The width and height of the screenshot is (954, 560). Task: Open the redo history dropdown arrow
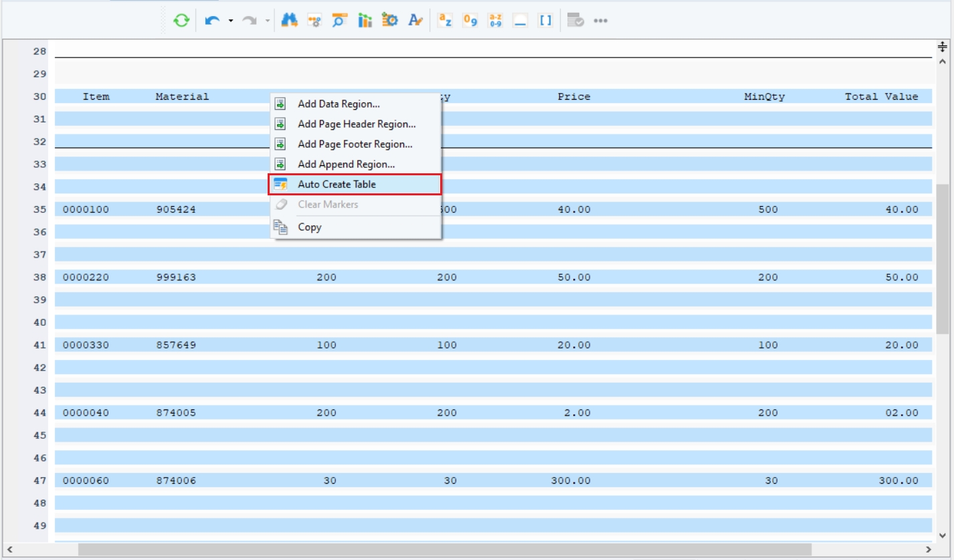click(268, 21)
